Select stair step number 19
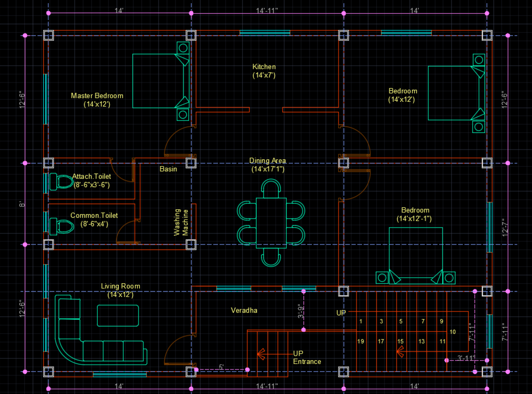 (361, 341)
